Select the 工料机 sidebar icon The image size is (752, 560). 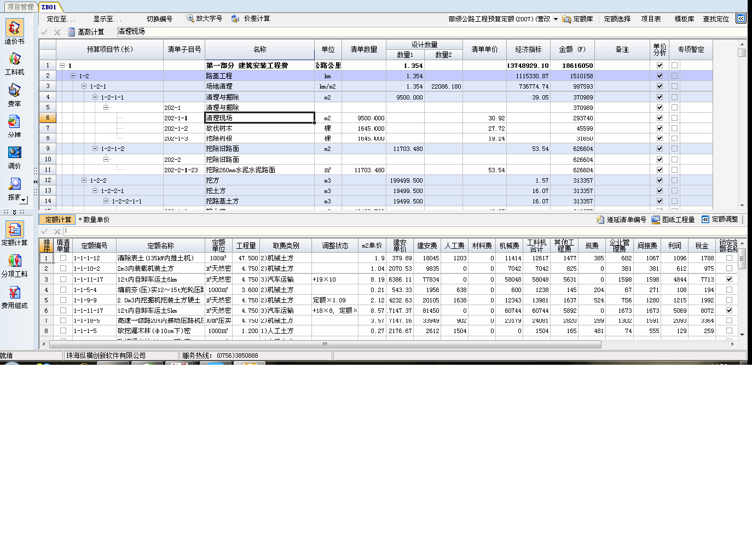point(14,60)
